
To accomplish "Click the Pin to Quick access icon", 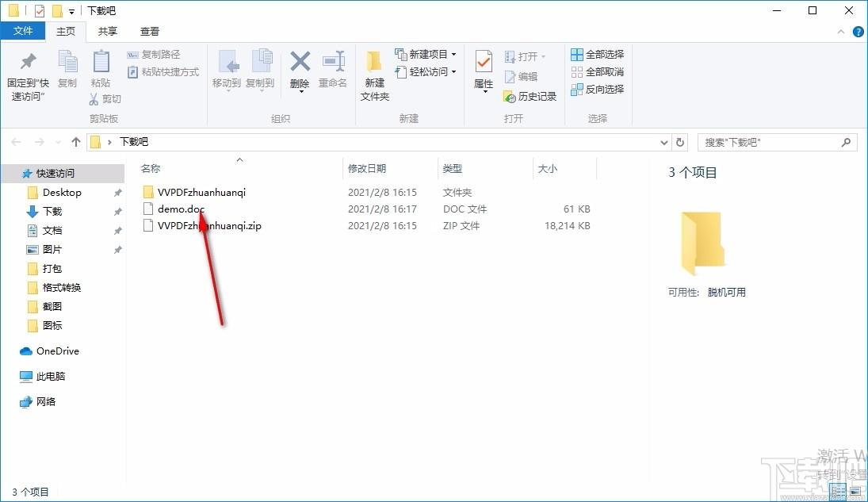I will click(x=28, y=62).
